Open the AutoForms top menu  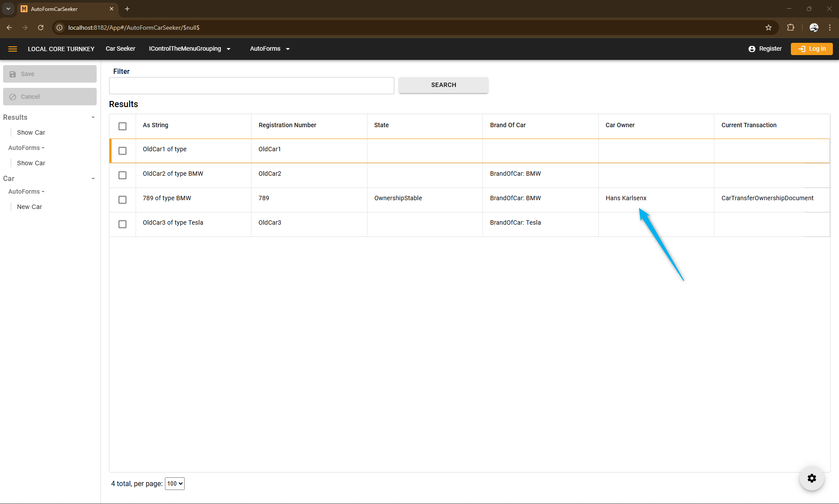click(269, 49)
